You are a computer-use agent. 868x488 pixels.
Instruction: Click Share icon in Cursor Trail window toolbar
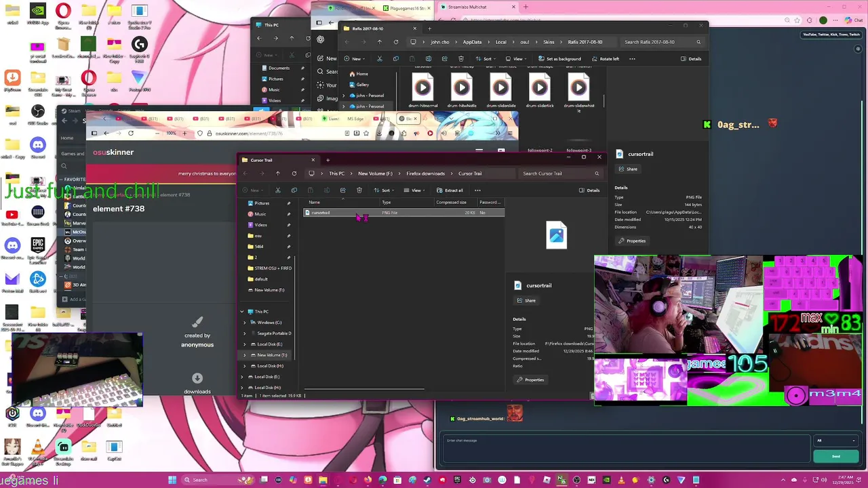[x=342, y=190]
